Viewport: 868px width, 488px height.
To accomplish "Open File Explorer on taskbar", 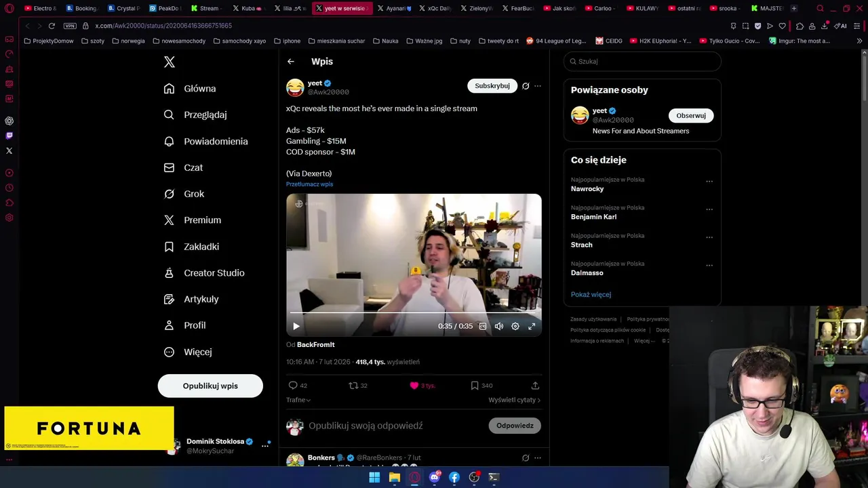I will 394,477.
